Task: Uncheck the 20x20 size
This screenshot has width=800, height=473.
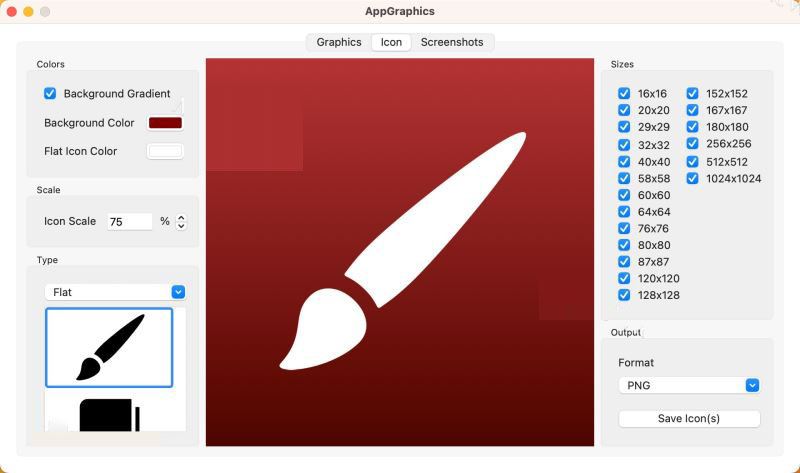Action: click(624, 110)
